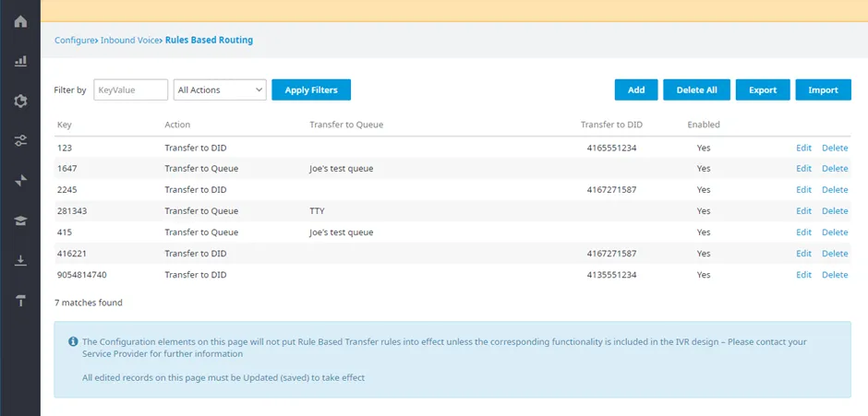Select key cell 9054814740
868x416 pixels.
(82, 274)
